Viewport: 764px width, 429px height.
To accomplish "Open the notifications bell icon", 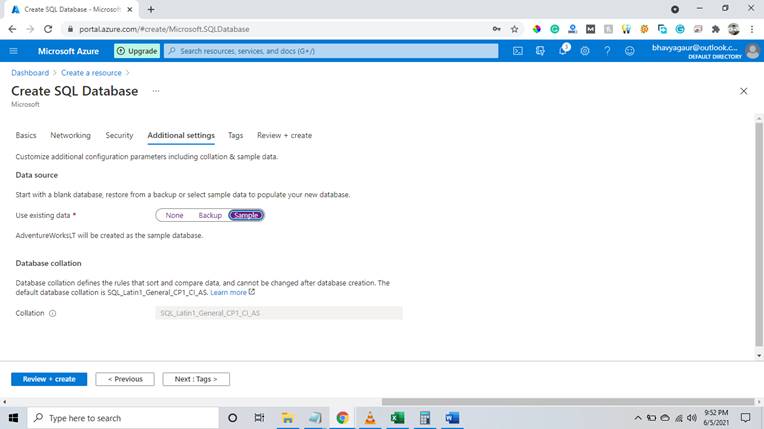I will point(563,50).
